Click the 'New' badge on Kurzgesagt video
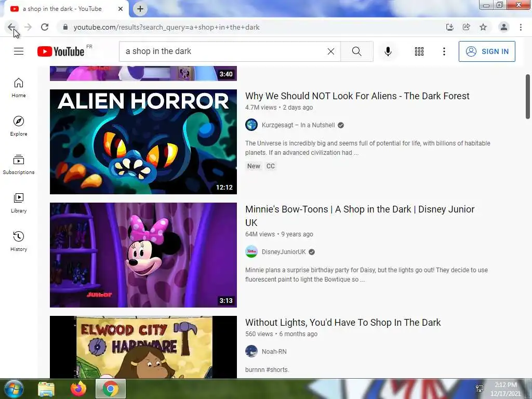Viewport: 532px width, 399px height. click(254, 166)
